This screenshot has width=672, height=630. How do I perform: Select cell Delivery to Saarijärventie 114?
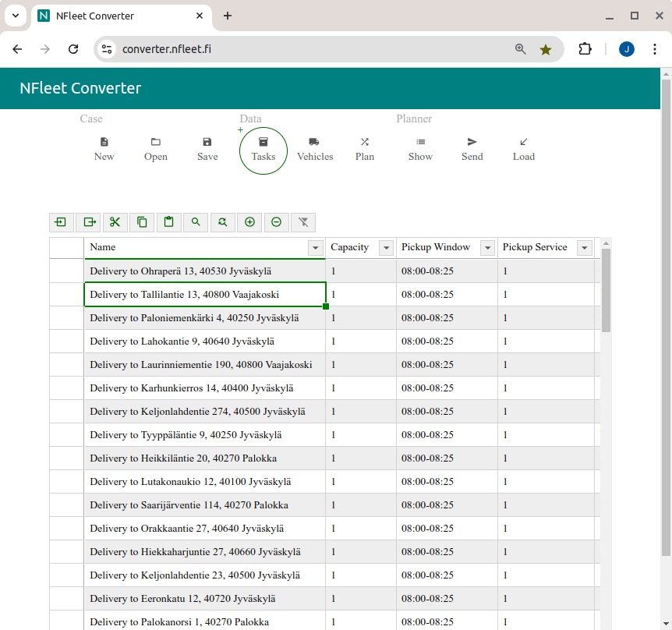click(x=205, y=504)
